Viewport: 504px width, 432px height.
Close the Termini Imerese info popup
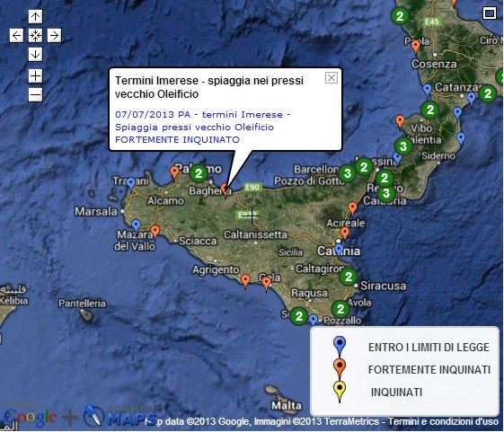[332, 77]
